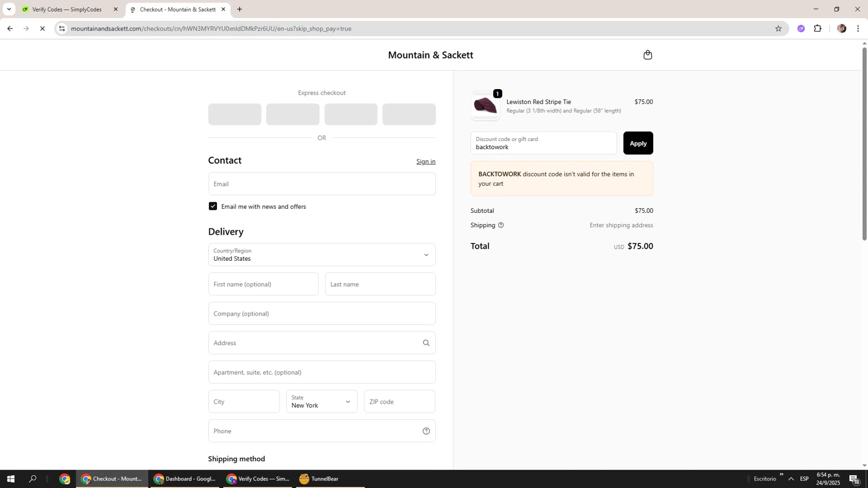
Task: Open the Chrome three-dot menu
Action: tap(858, 28)
